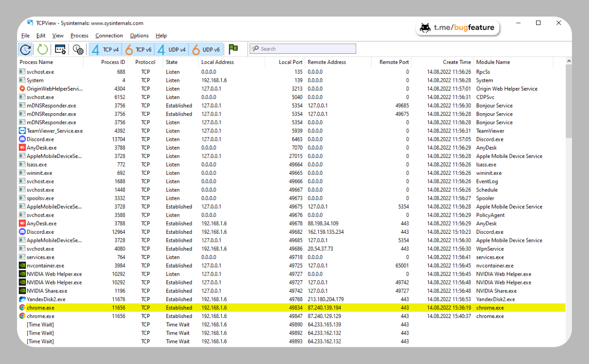Open the Connection menu
This screenshot has width=589, height=364.
(x=109, y=35)
